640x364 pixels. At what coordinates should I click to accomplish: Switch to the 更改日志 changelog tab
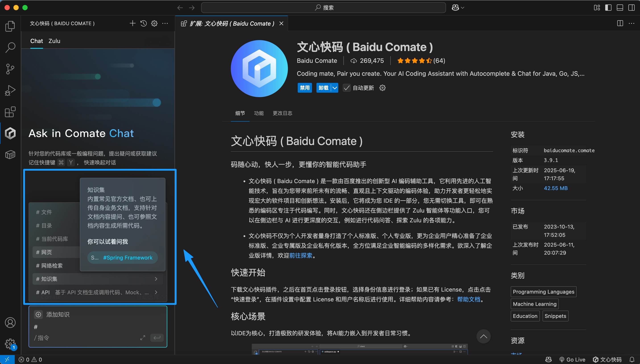283,113
